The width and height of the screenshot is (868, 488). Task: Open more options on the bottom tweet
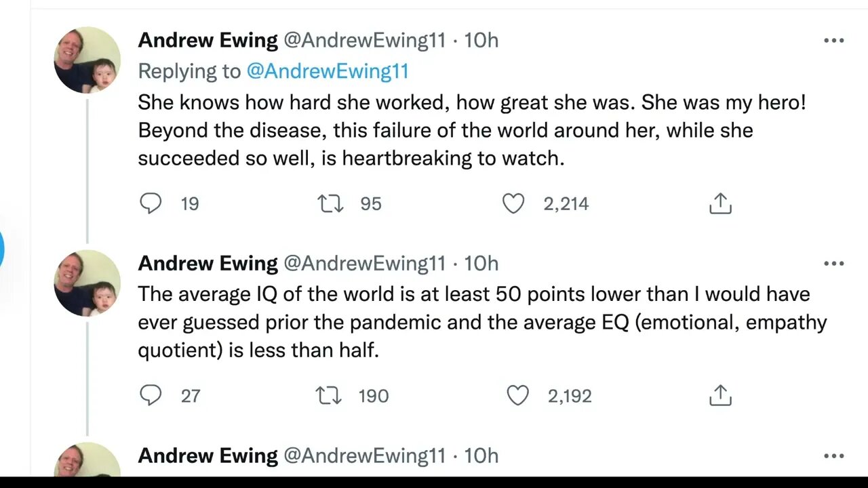(x=833, y=455)
